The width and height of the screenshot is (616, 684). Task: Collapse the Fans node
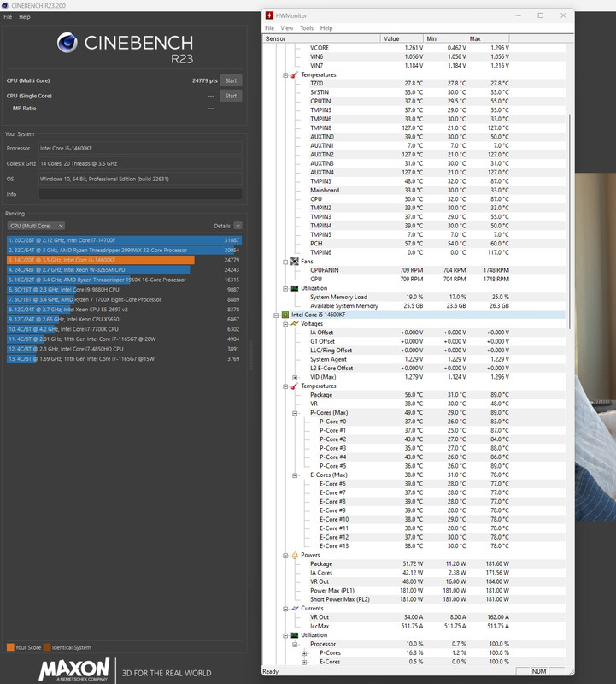pos(285,262)
